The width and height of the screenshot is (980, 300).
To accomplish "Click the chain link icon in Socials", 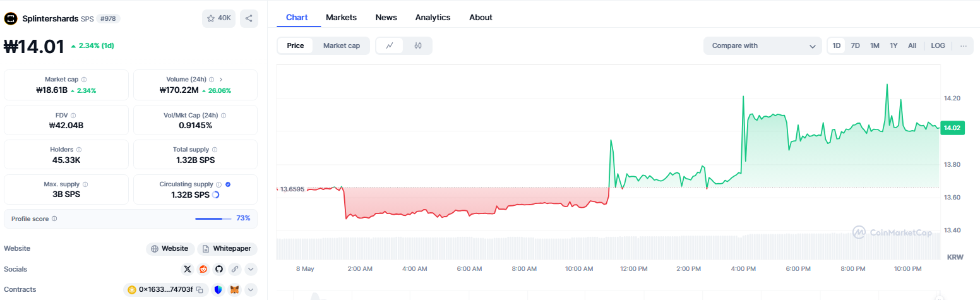I will (x=235, y=269).
